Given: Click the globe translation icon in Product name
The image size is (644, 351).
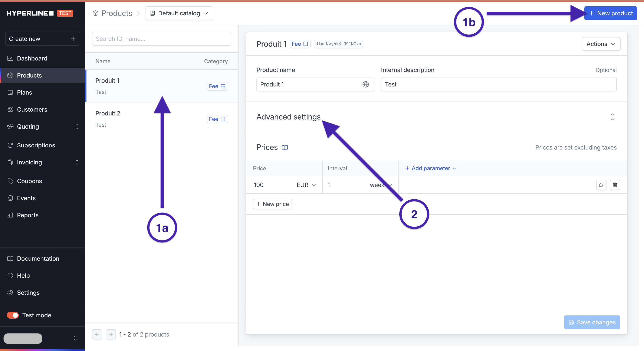Looking at the screenshot, I should (365, 85).
